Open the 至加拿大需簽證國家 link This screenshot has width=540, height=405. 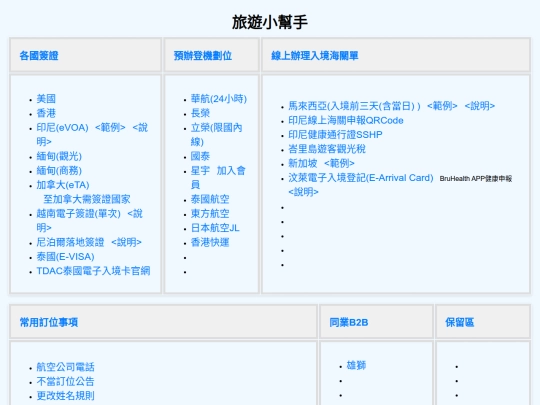[87, 199]
